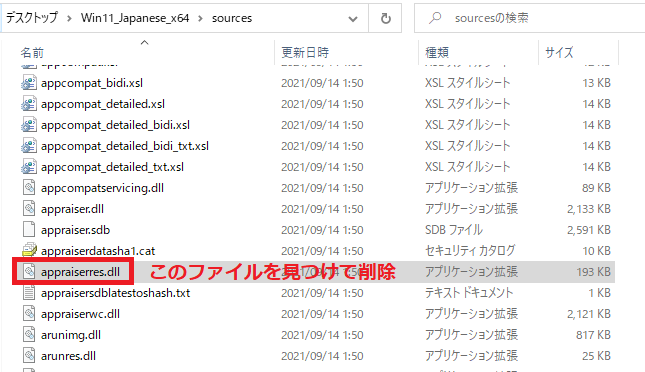Click the appraiserdatasha1.cat catalog icon
This screenshot has width=645, height=372.
click(x=29, y=251)
